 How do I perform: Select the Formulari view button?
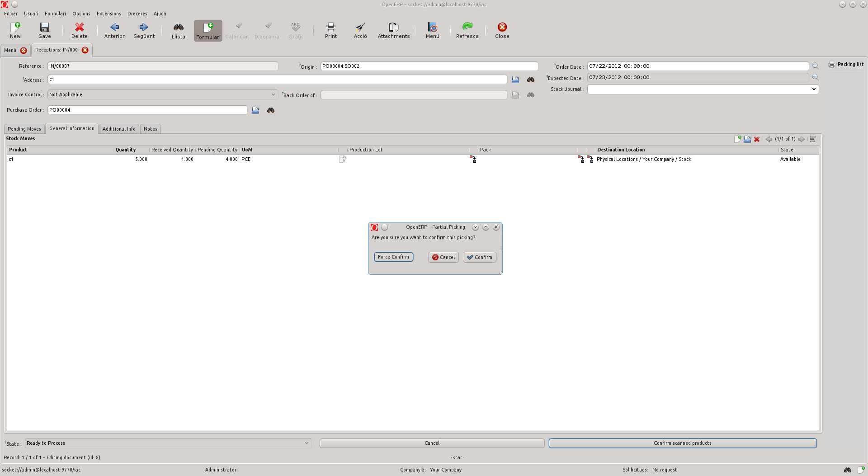[x=208, y=30]
